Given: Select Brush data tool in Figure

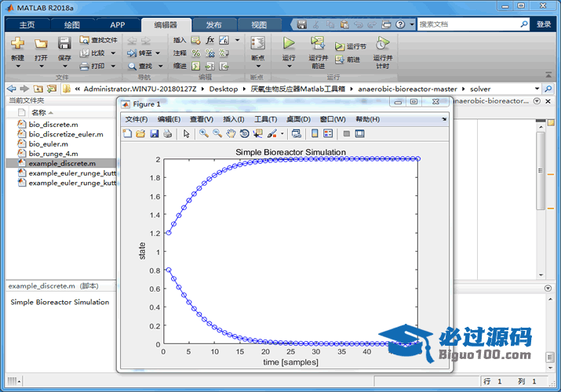Looking at the screenshot, I should tap(272, 133).
